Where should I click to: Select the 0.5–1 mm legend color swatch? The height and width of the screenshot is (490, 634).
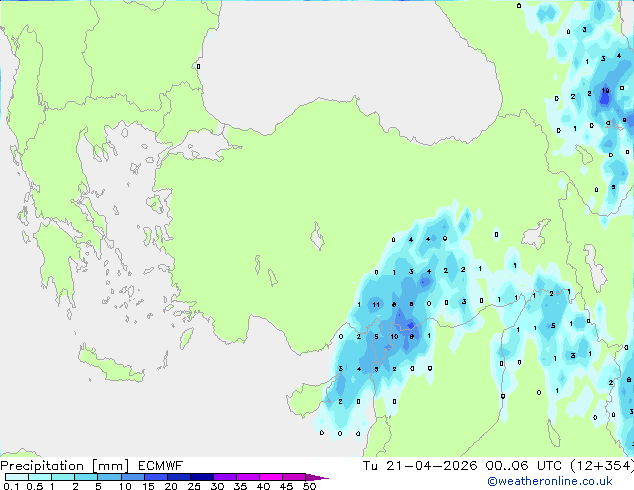(40, 477)
